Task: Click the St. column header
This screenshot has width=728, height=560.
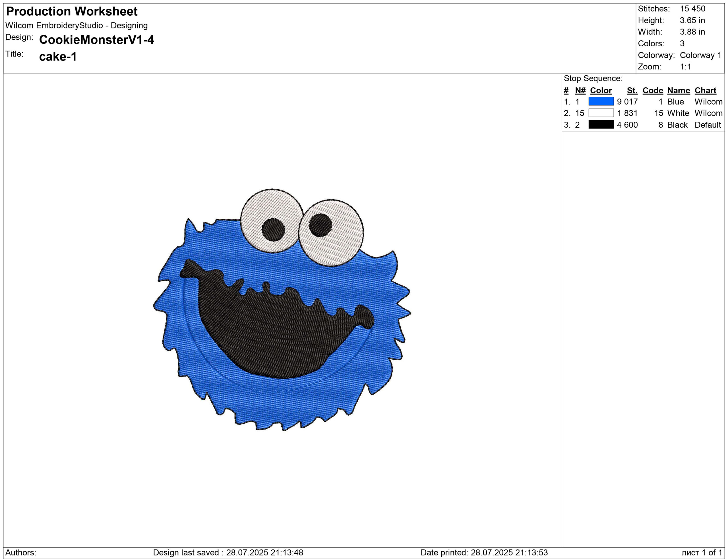Action: point(632,90)
